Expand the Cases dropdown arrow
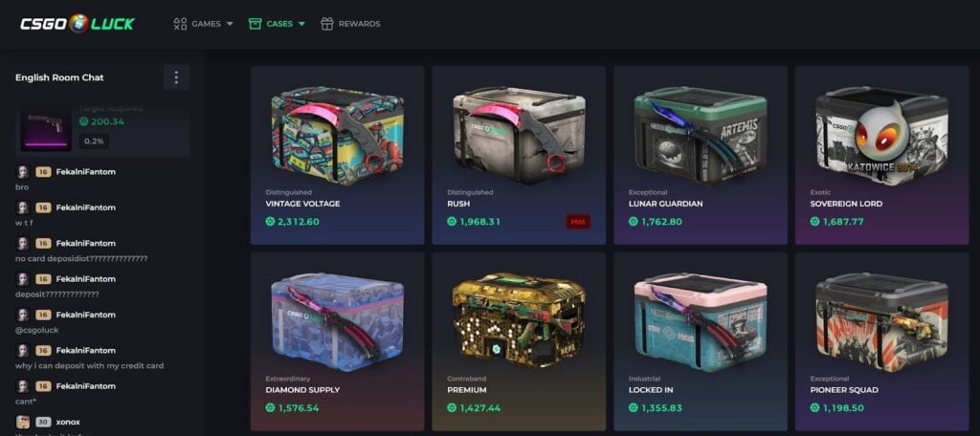Viewport: 980px width, 436px height. (x=301, y=24)
